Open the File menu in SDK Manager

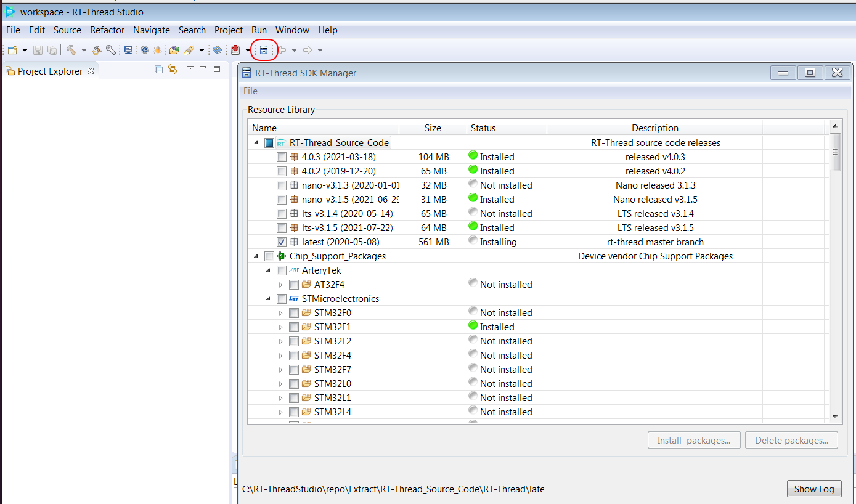[250, 91]
